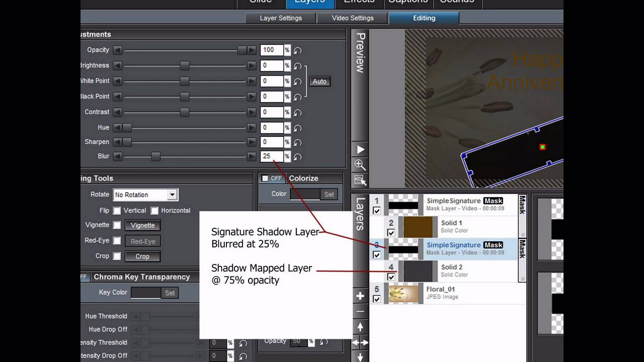Toggle the Floral_01 layer checkbox
This screenshot has width=644, height=362.
[x=377, y=299]
